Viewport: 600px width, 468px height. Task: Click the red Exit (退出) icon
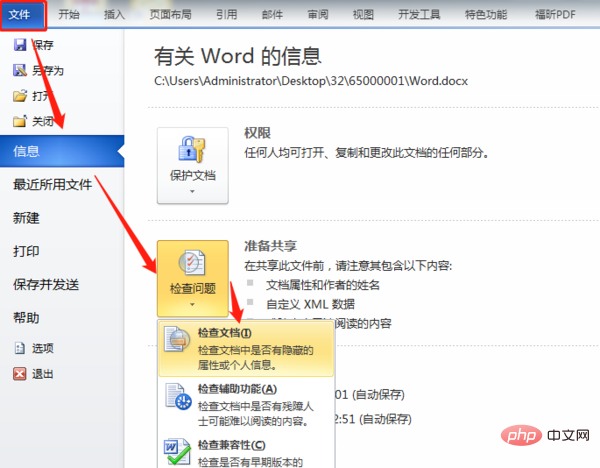tap(18, 373)
